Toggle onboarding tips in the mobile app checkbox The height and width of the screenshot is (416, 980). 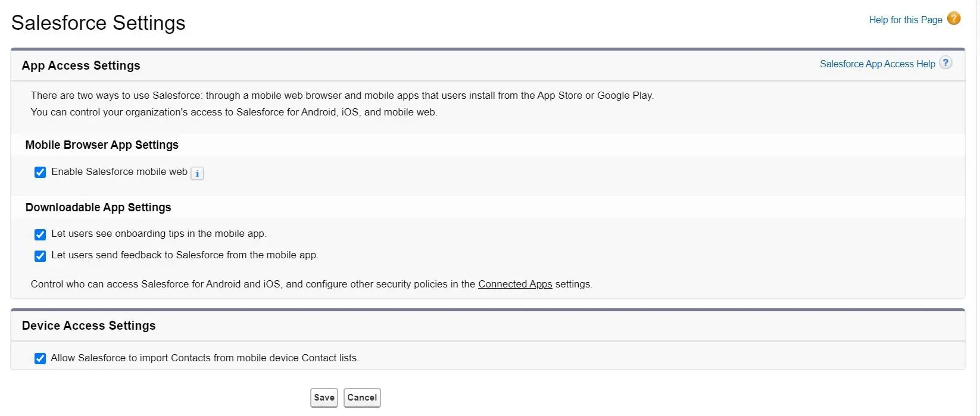40,234
